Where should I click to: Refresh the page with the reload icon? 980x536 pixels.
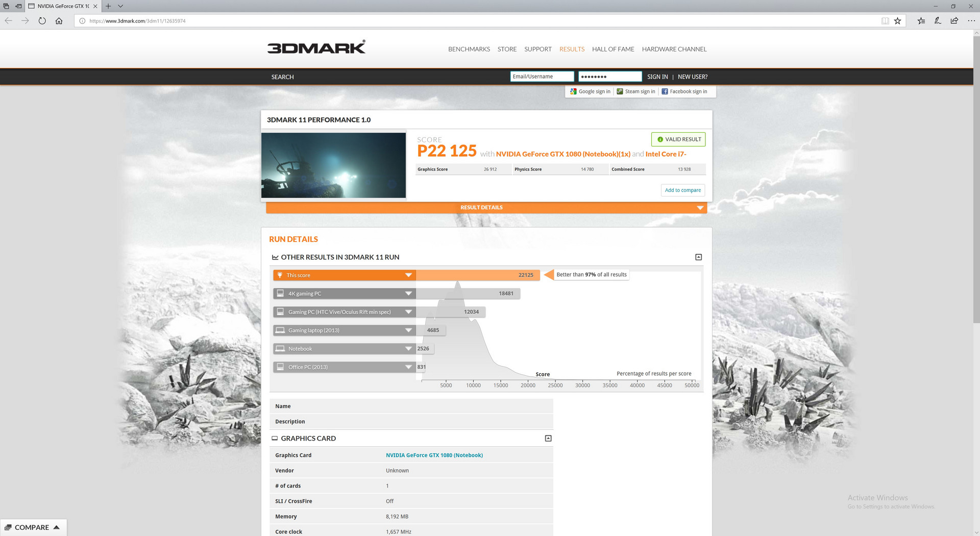[42, 21]
